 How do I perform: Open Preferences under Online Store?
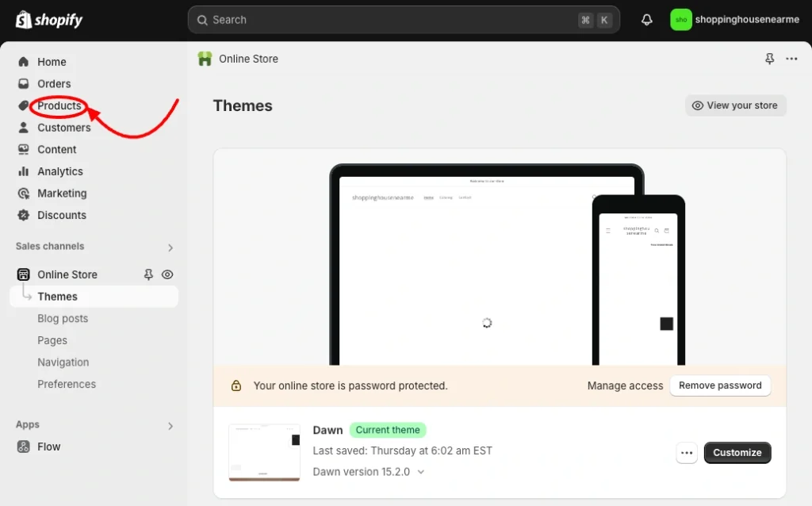(x=67, y=384)
